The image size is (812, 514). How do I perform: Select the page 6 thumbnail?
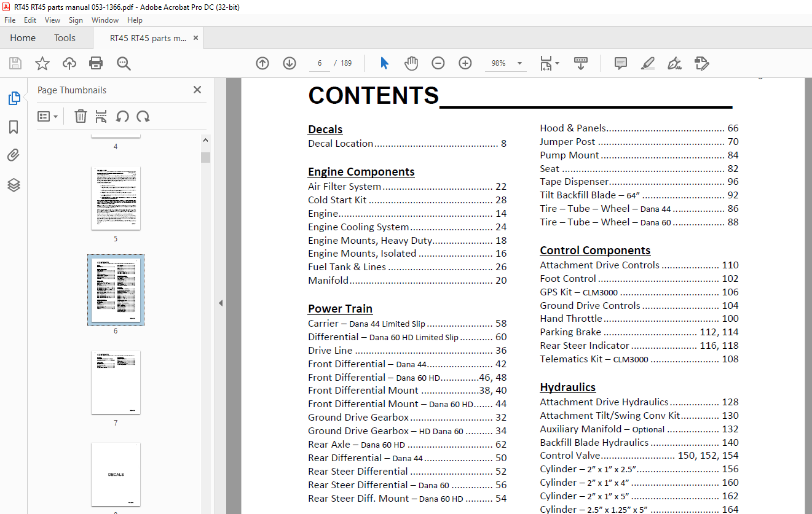point(116,290)
